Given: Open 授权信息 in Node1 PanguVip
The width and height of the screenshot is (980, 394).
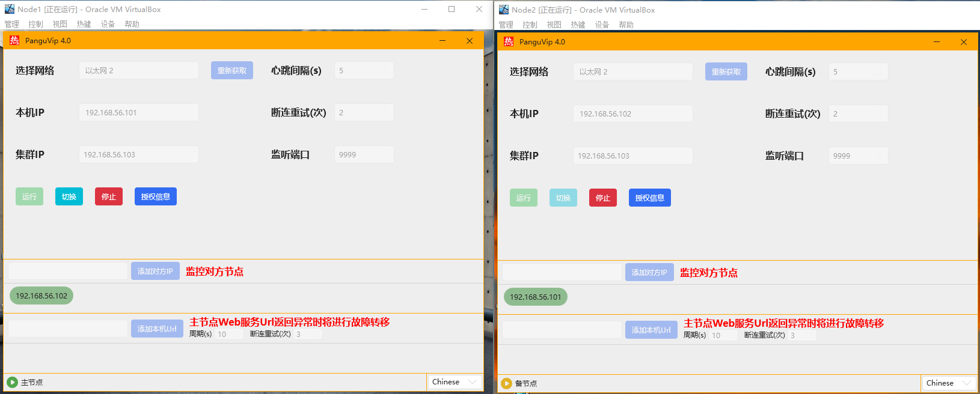Looking at the screenshot, I should 156,196.
